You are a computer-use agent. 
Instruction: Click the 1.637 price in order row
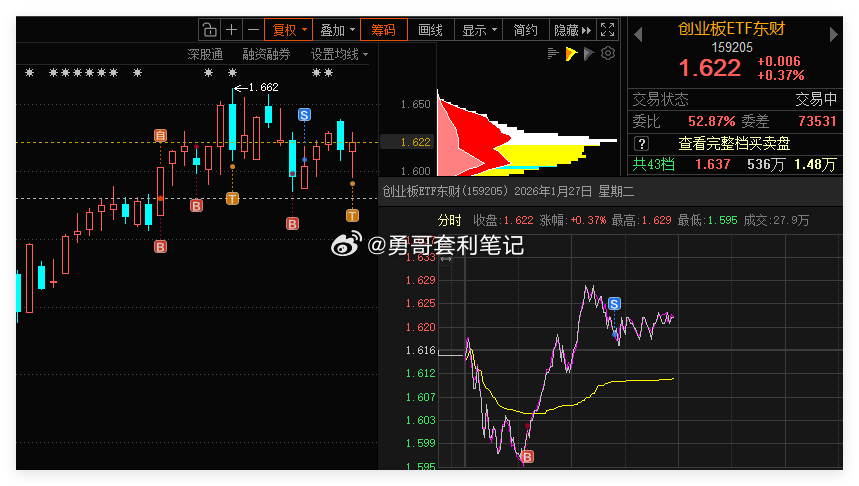[712, 164]
